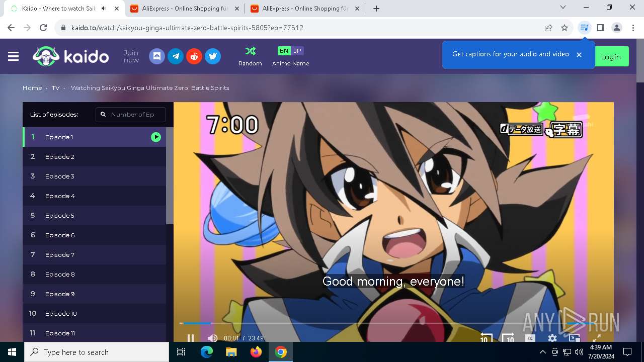The width and height of the screenshot is (644, 362).
Task: Open the Chrome three-dot menu
Action: pos(633,28)
